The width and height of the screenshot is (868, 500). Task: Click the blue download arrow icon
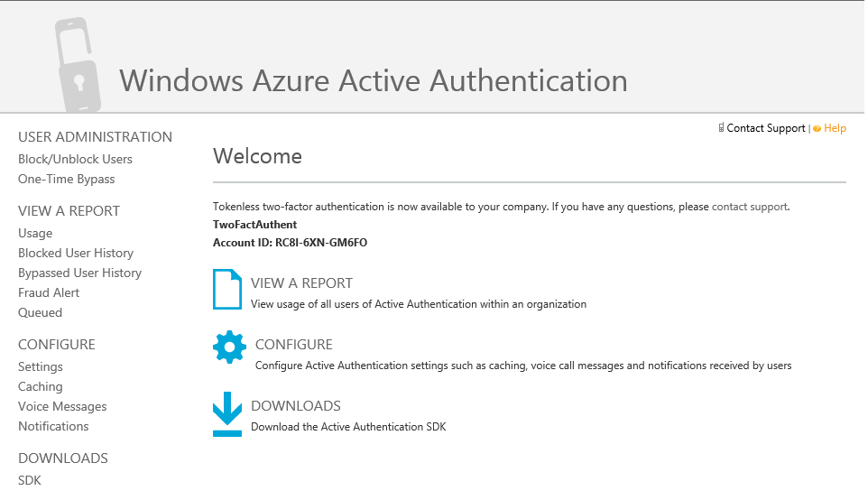click(227, 413)
